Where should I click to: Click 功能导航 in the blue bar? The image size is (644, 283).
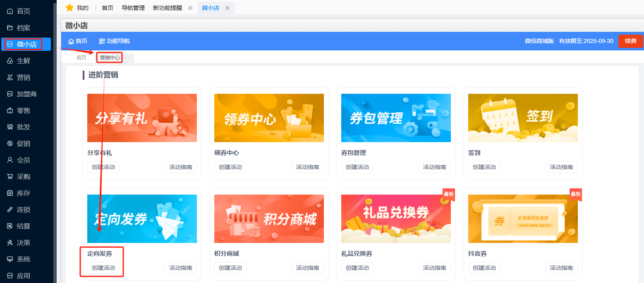[118, 41]
